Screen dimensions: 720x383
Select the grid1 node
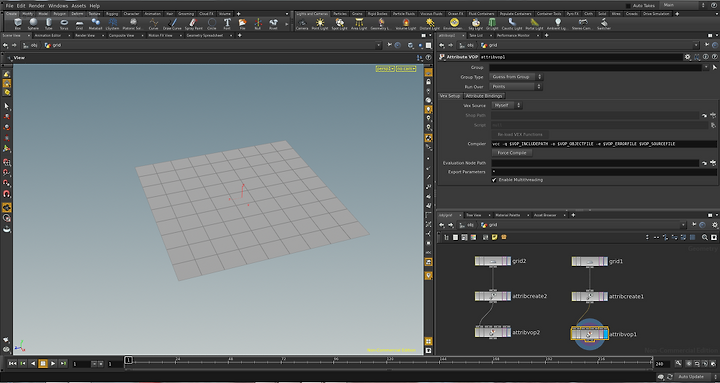pos(590,261)
